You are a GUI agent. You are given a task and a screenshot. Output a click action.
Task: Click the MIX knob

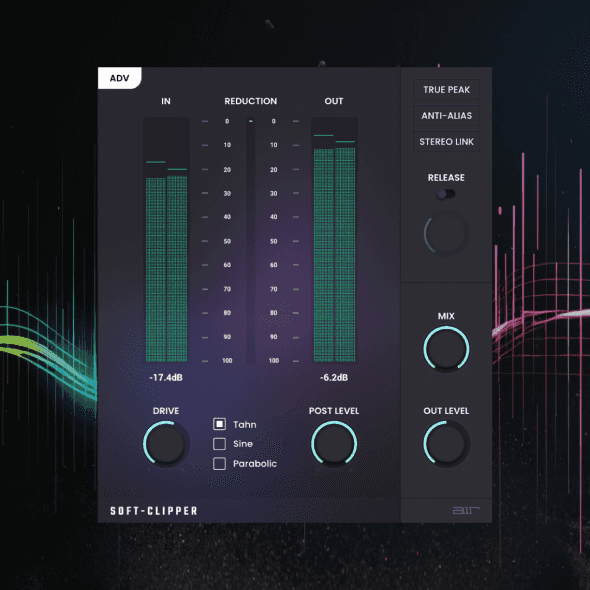[x=446, y=349]
